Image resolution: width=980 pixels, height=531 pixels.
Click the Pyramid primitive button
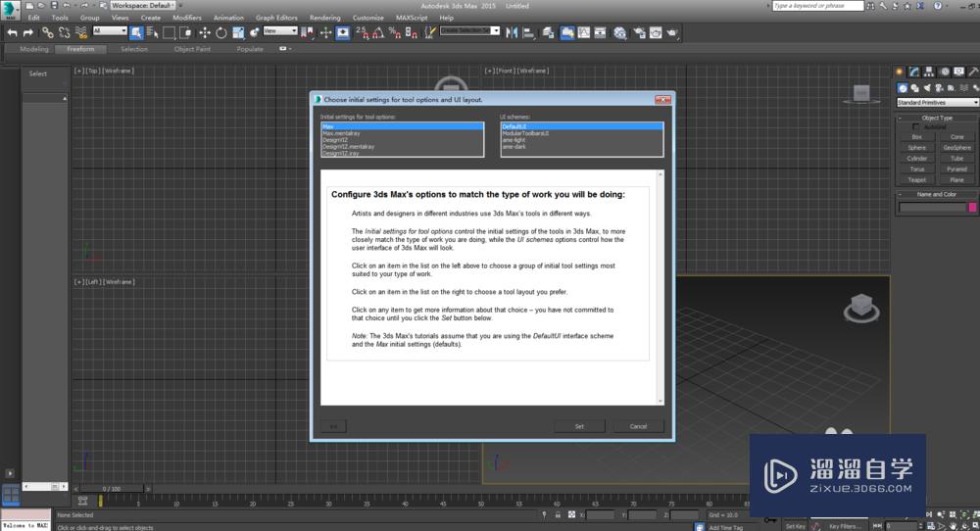click(x=956, y=169)
